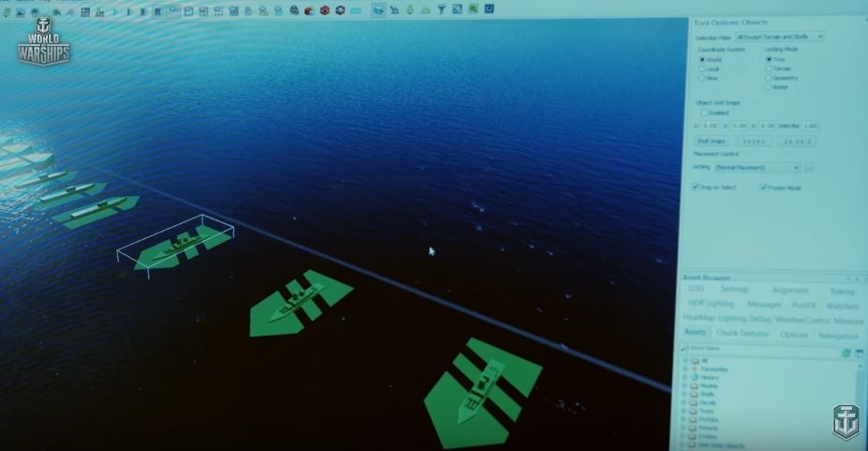Select View coordinate system radio button

(702, 78)
